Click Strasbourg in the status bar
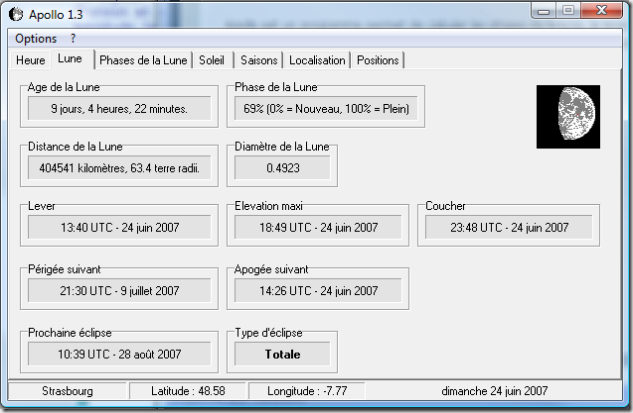This screenshot has width=633, height=413. (67, 391)
